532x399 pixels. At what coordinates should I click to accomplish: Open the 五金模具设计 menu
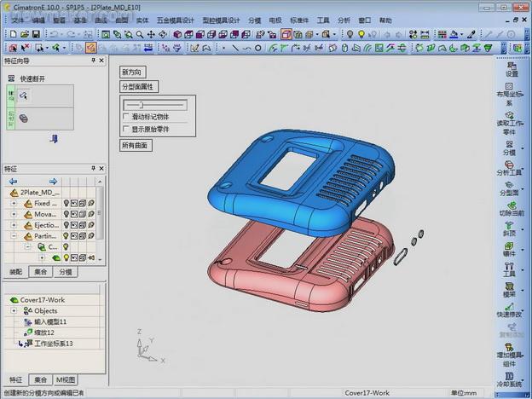pyautogui.click(x=176, y=20)
